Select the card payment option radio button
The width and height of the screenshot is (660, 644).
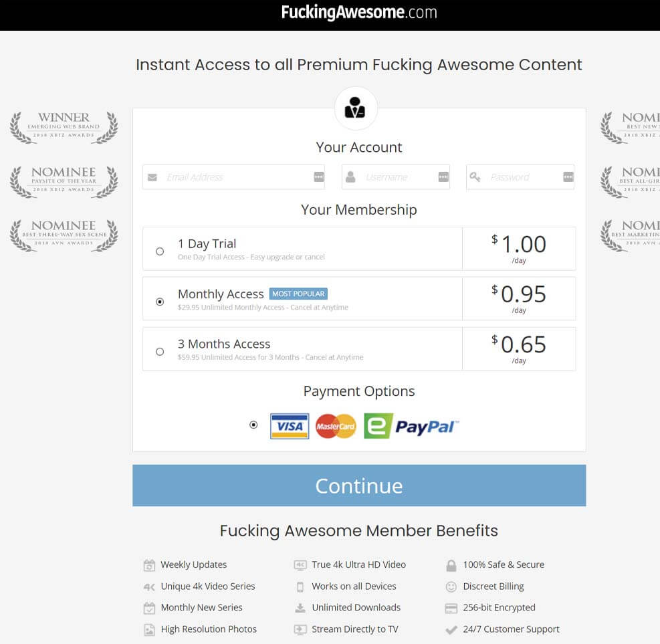(x=253, y=425)
